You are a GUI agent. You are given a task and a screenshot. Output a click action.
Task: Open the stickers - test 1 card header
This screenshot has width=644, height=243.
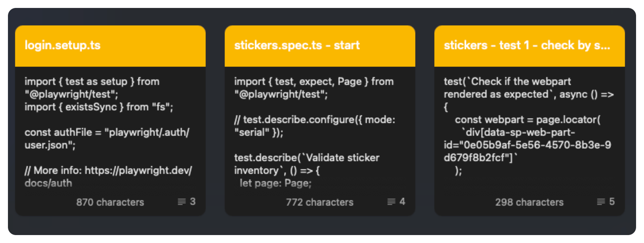(x=526, y=45)
